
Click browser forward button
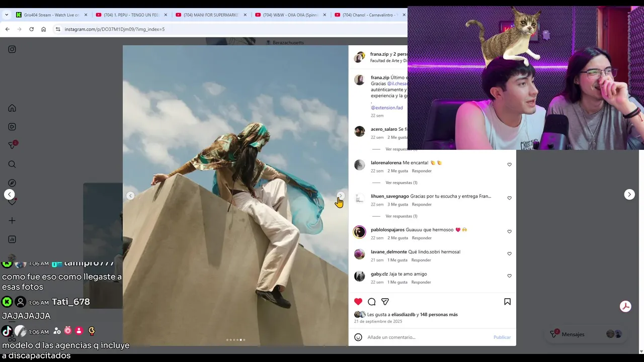click(19, 29)
